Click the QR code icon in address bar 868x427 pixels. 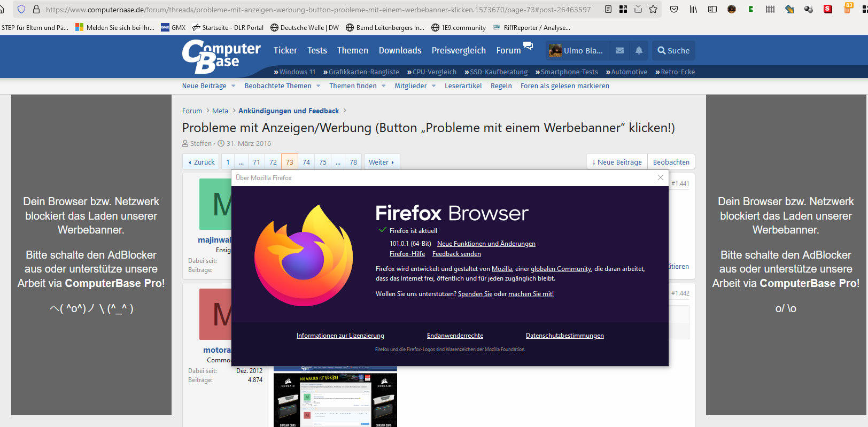tap(623, 9)
